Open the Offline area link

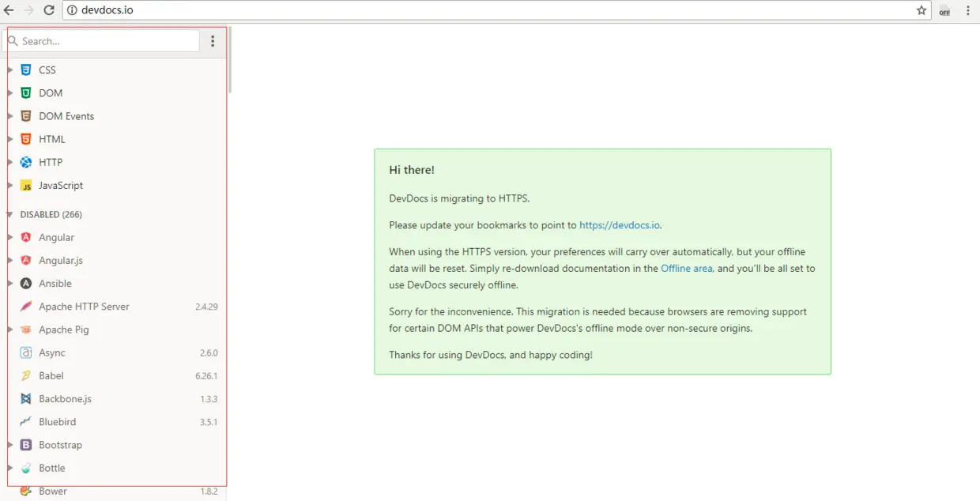[687, 269]
